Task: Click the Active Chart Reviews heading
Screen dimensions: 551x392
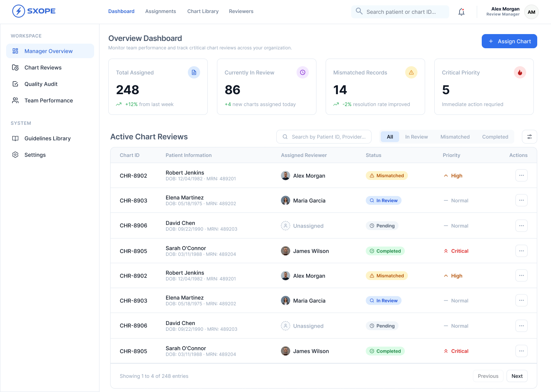Action: [149, 137]
